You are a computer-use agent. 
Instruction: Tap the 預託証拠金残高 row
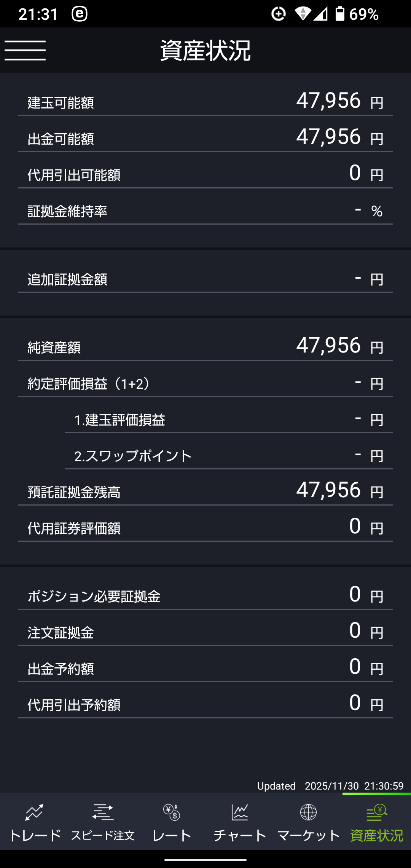point(205,491)
